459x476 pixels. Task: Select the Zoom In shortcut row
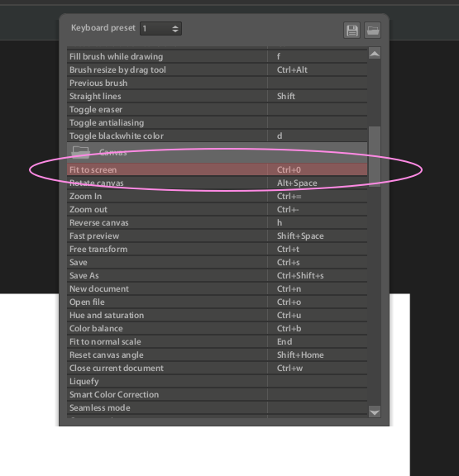click(217, 197)
